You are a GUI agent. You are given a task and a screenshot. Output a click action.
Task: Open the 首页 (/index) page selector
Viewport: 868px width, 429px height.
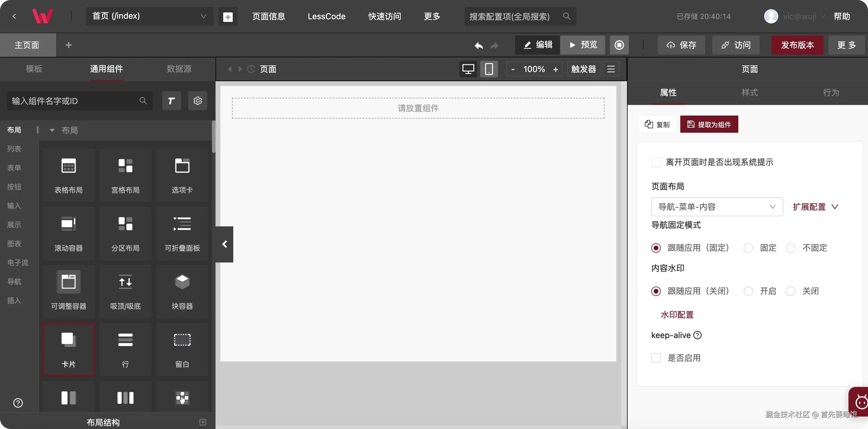[x=149, y=16]
